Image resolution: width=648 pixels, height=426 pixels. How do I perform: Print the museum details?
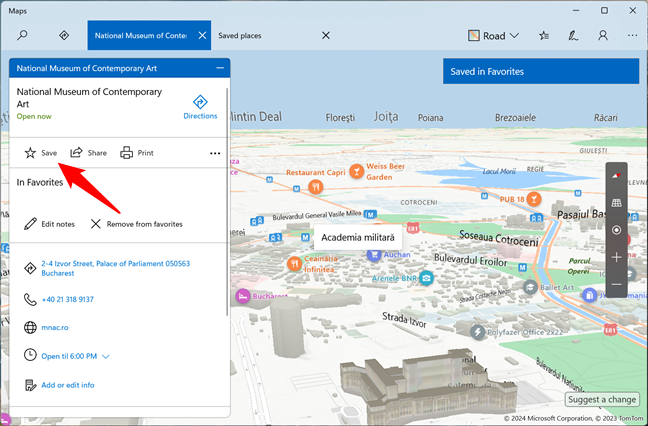point(137,153)
